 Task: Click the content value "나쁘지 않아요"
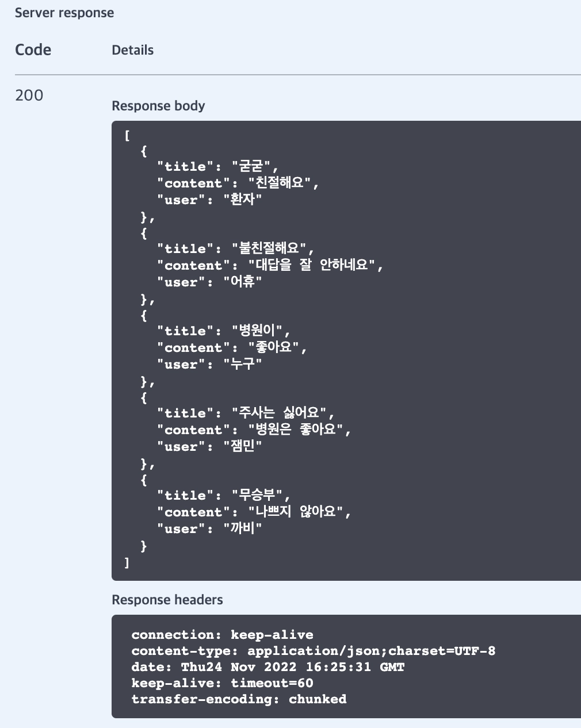(296, 512)
